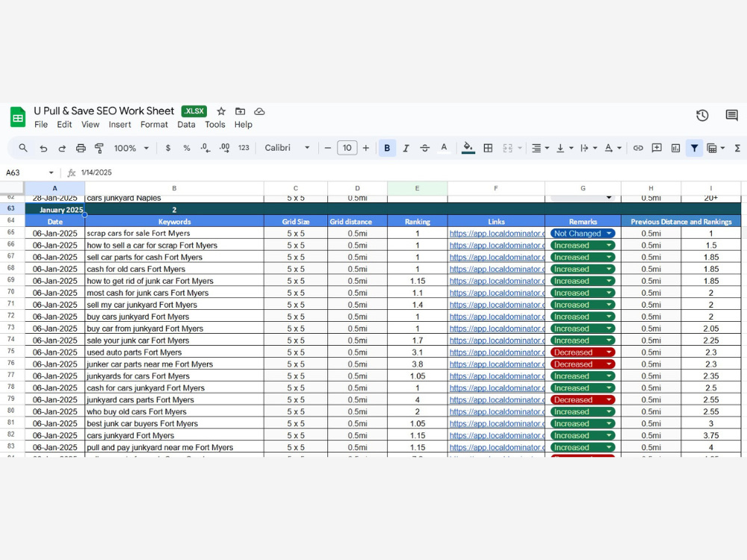Open the fill color bucket picker
This screenshot has height=560, width=747.
click(468, 148)
